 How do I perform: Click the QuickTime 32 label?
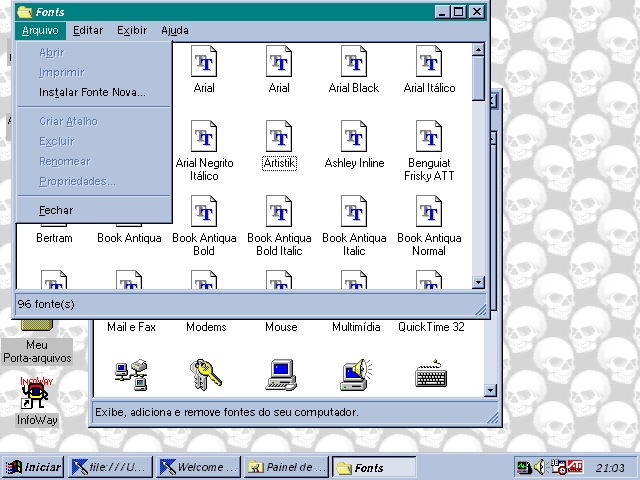tap(431, 327)
